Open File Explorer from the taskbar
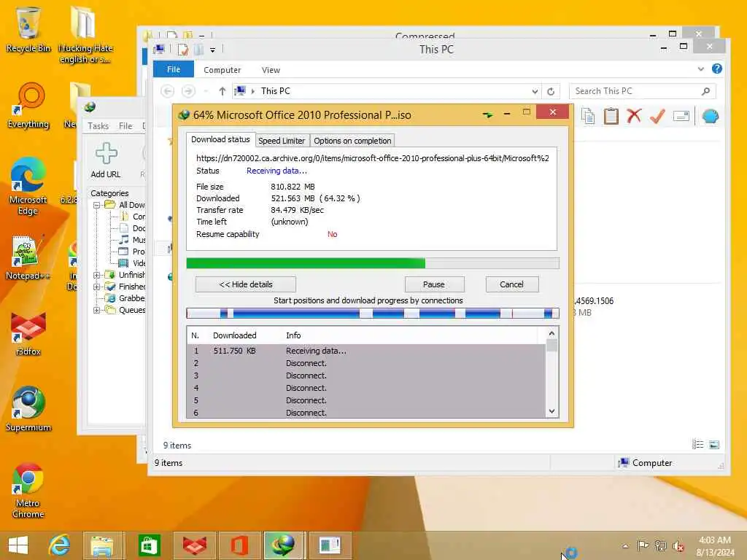 (102, 545)
